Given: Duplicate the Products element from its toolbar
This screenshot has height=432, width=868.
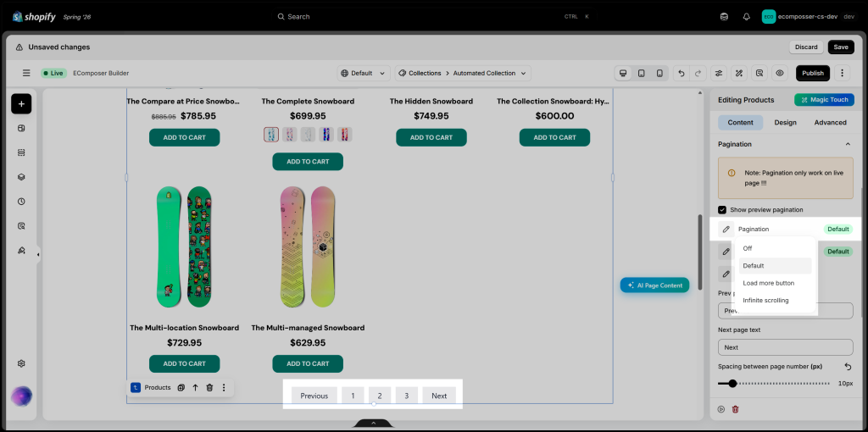Looking at the screenshot, I should click(x=181, y=387).
